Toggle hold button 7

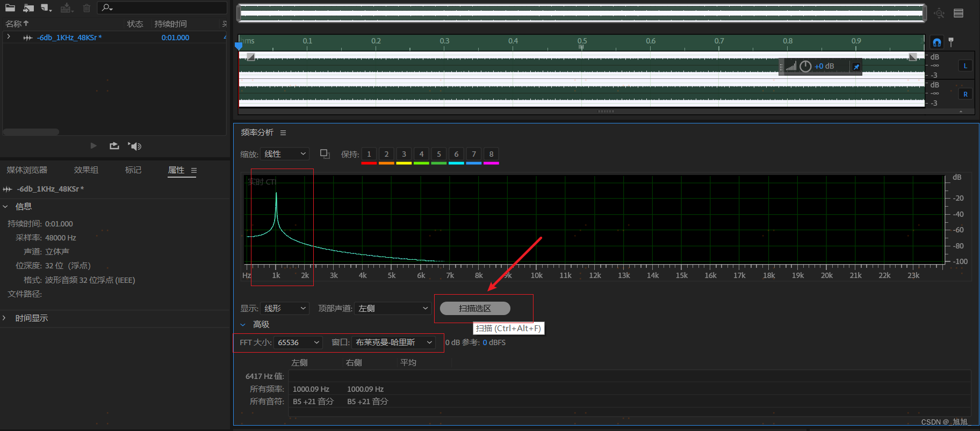pos(474,155)
